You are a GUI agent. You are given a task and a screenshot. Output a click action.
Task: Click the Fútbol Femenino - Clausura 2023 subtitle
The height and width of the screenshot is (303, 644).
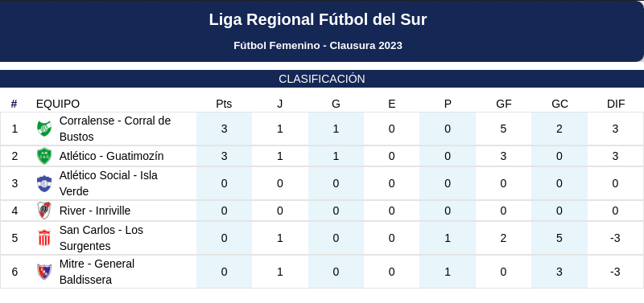(x=318, y=46)
